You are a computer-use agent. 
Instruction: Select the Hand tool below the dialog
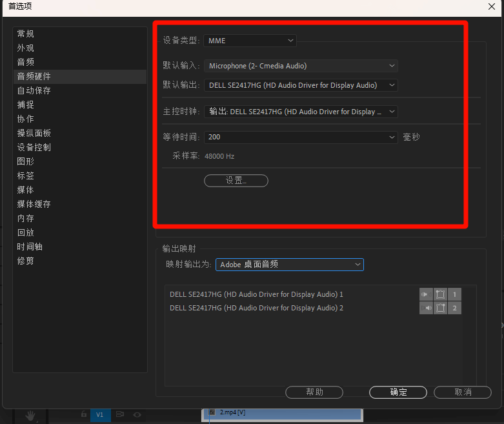point(30,416)
